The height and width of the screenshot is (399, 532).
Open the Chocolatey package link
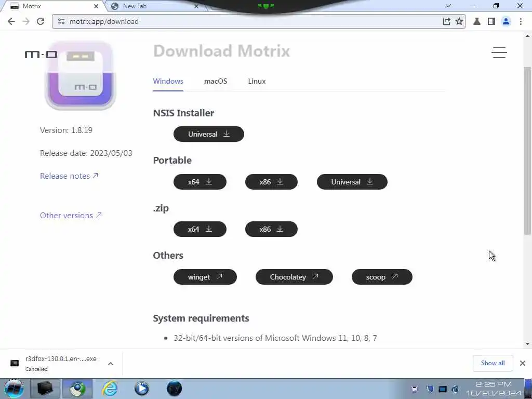pos(294,277)
